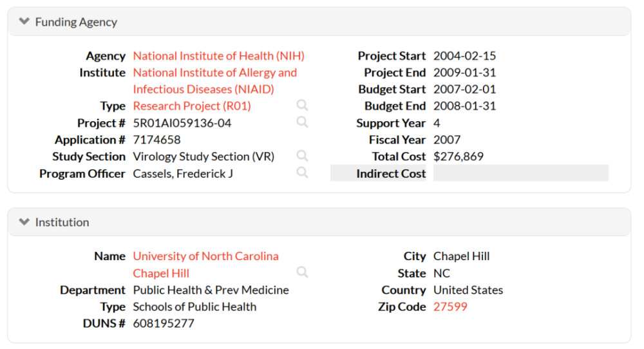Click the Institution panel header title
The image size is (644, 349).
coord(62,222)
